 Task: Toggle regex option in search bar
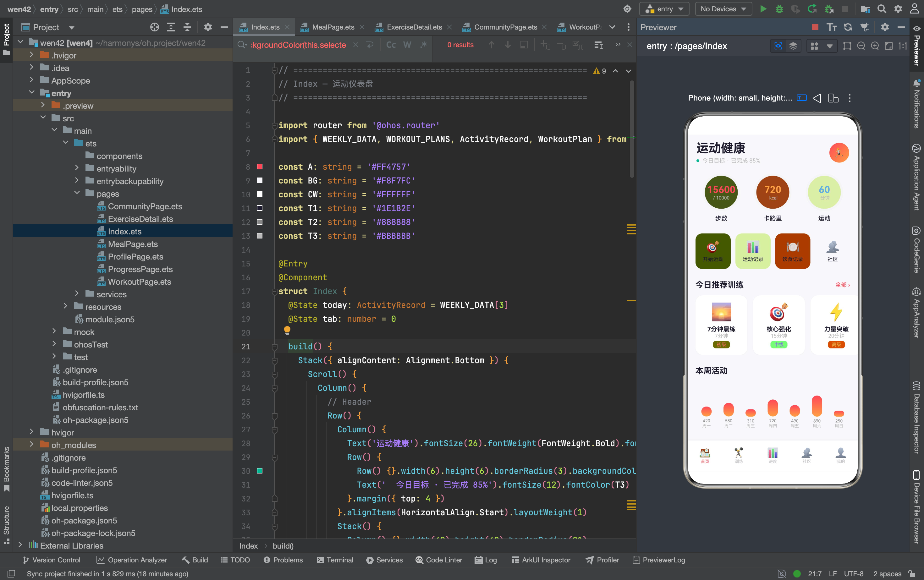coord(424,45)
